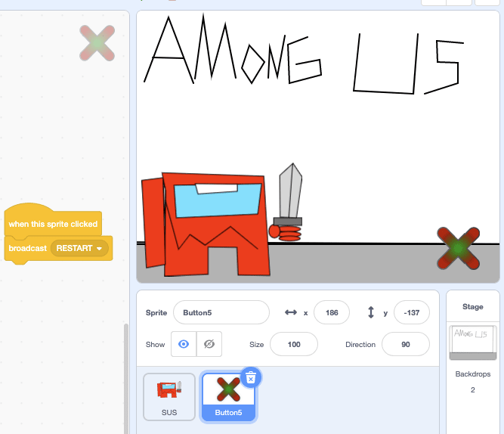Select the Button5 sprite thumbnail
504x434 pixels.
coord(228,397)
